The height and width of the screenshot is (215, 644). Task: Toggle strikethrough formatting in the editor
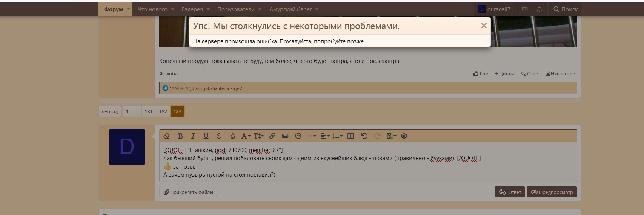[219, 136]
